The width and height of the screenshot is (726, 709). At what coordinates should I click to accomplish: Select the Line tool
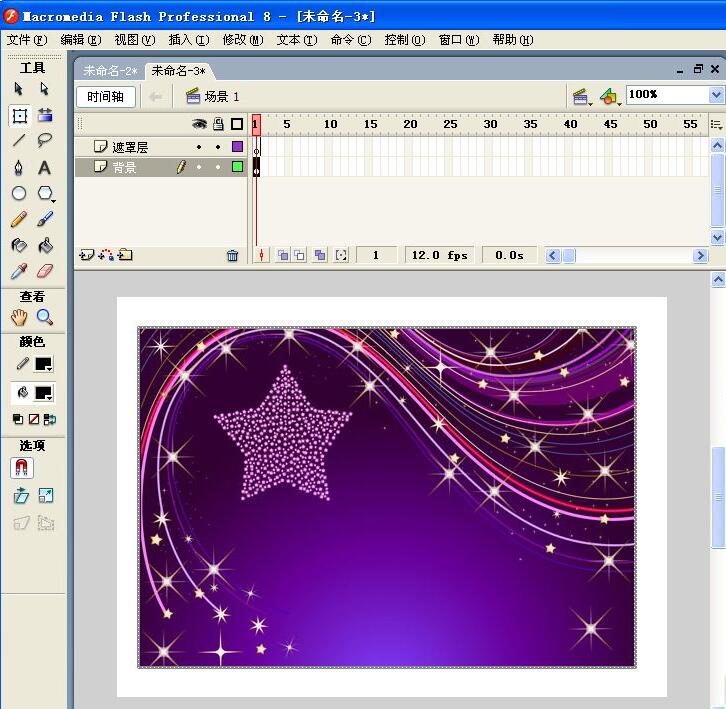point(19,140)
